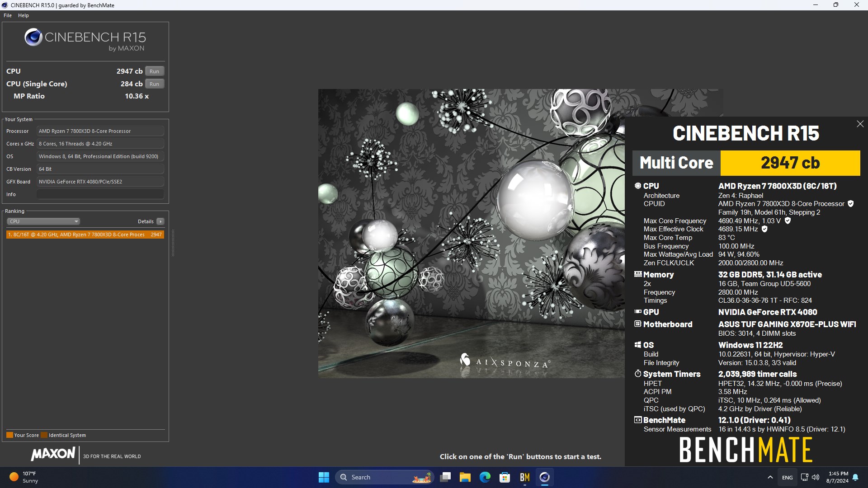Click the ASUS TUF GAMING X670E-PLUS WIFI text

click(x=787, y=324)
